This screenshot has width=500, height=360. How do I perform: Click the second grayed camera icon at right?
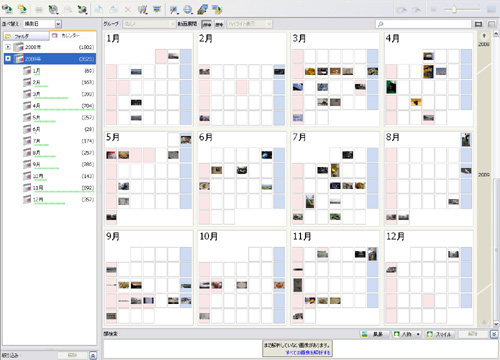point(416,10)
